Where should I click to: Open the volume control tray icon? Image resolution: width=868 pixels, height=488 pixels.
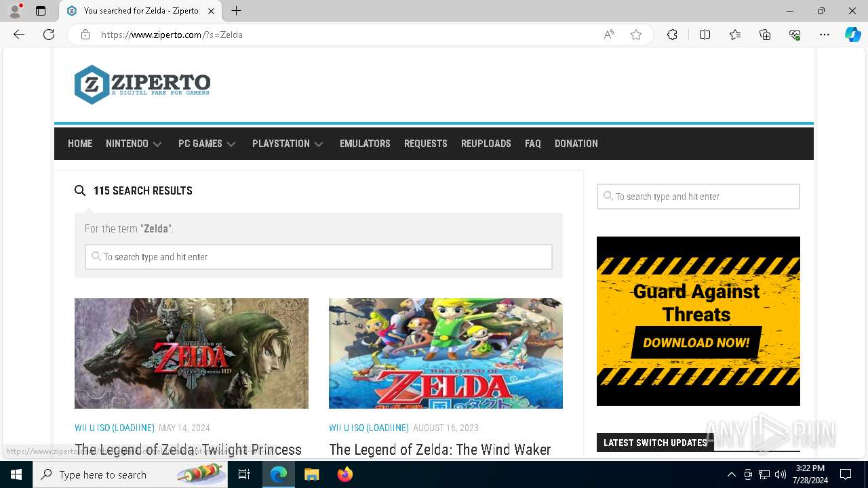tap(781, 474)
